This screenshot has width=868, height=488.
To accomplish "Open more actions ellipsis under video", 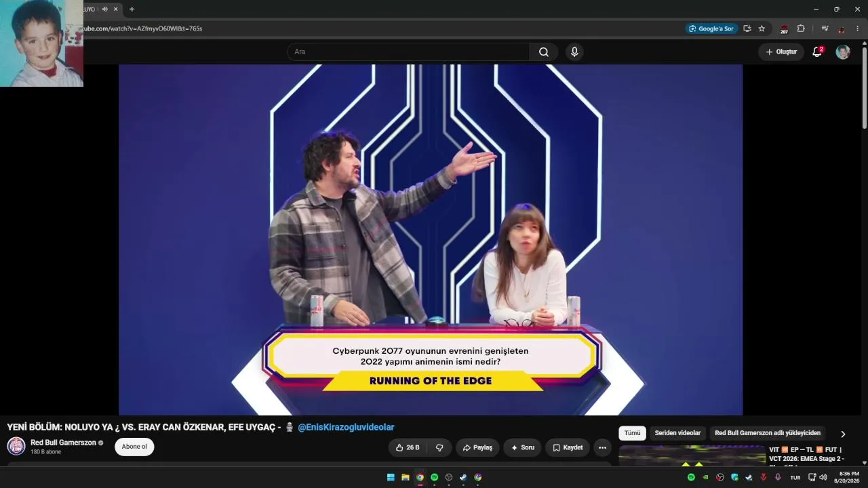I will [x=602, y=447].
